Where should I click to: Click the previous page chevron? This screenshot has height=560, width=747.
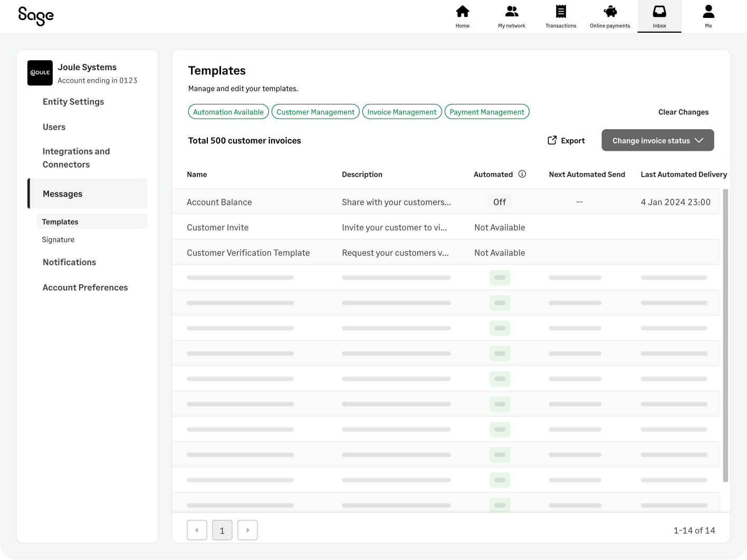tap(197, 530)
